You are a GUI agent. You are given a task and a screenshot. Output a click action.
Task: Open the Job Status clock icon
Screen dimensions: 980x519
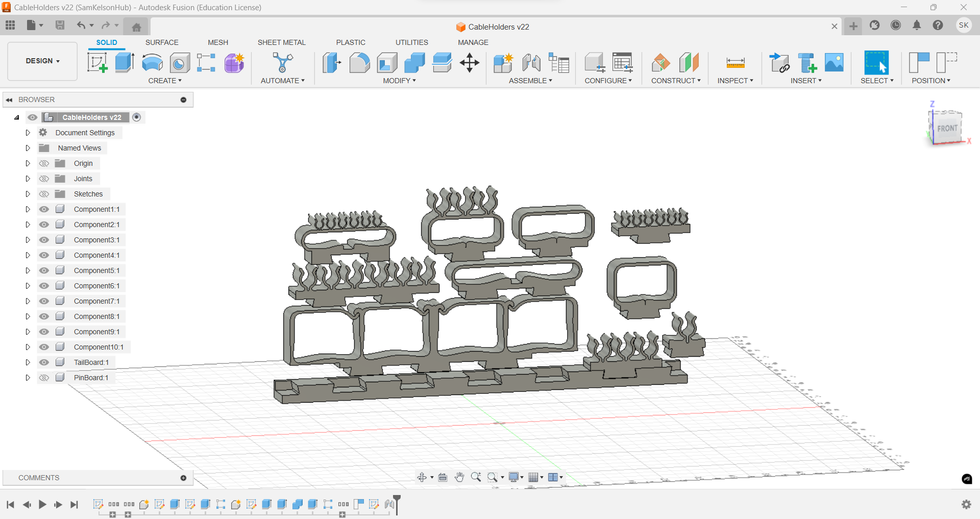coord(896,25)
